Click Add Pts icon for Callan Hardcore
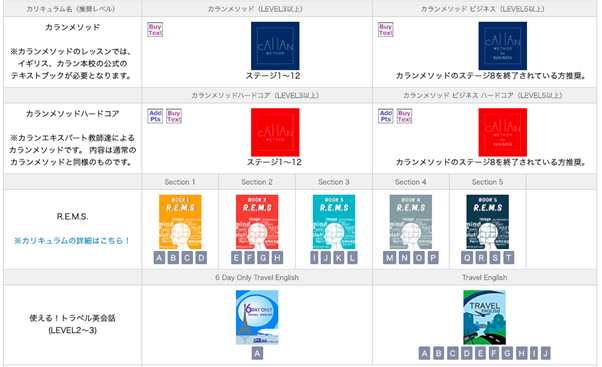The height and width of the screenshot is (367, 602). [155, 116]
